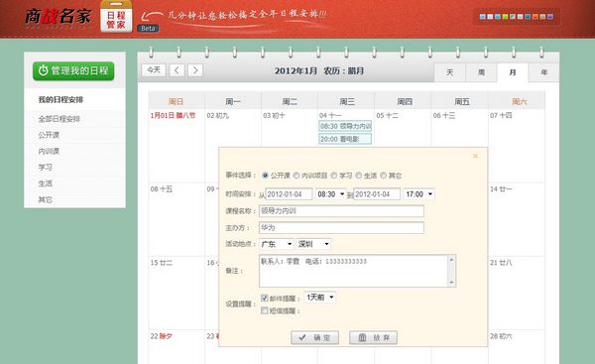Click the 2012年1月 农历：腊月 title

319,71
